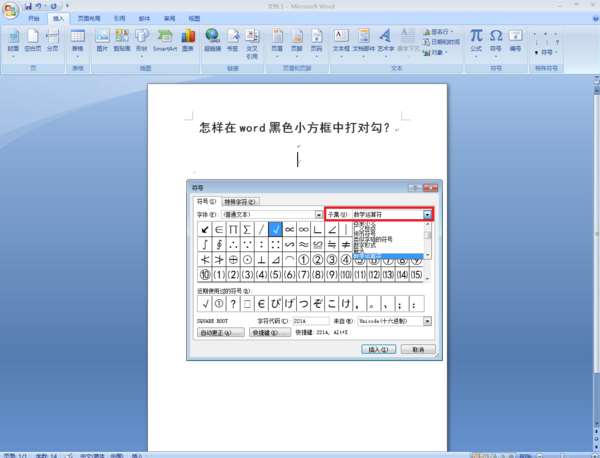This screenshot has width=600, height=458.
Task: Click the WordArt (艺术字) icon
Action: (x=386, y=43)
